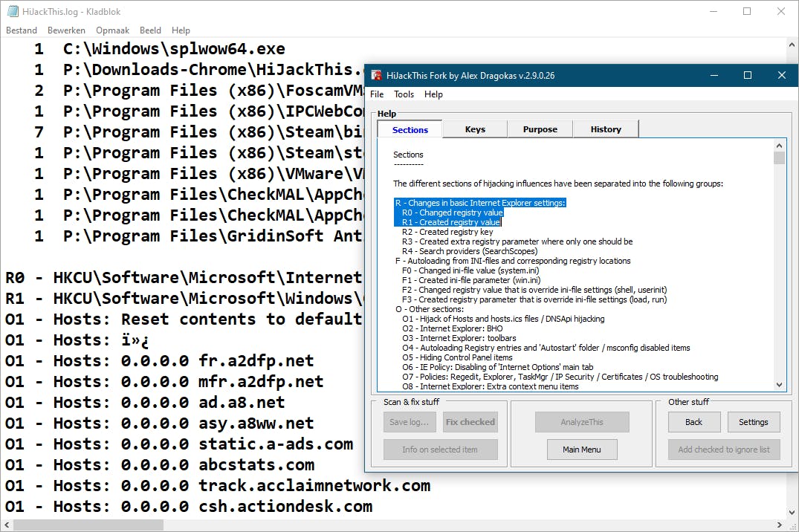Screen dimensions: 799x532
Task: Switch to the History tab
Action: 606,129
